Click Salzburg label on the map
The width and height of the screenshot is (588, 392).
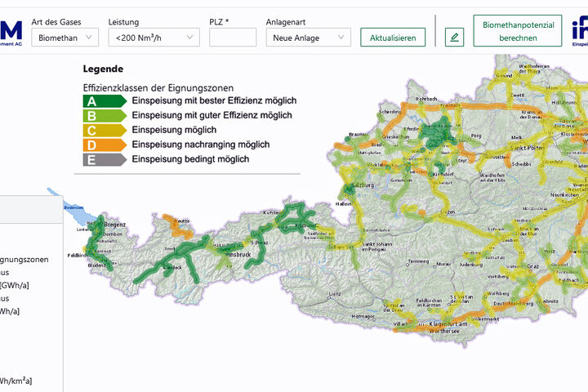coord(363,185)
